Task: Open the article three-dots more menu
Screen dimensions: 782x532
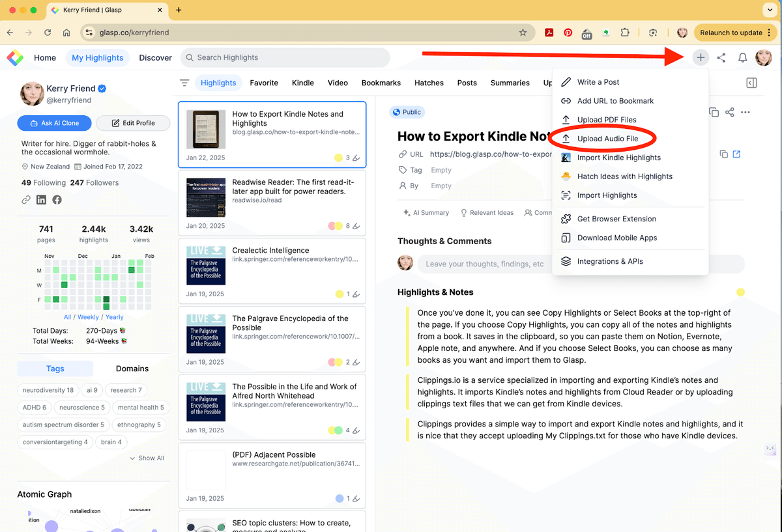Action: (x=746, y=112)
